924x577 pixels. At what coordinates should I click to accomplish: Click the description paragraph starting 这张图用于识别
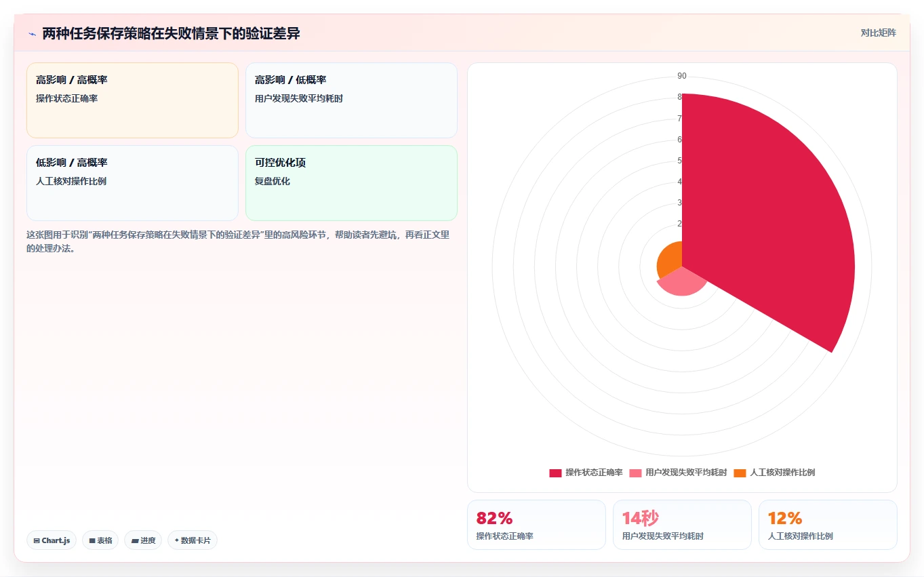click(x=238, y=241)
